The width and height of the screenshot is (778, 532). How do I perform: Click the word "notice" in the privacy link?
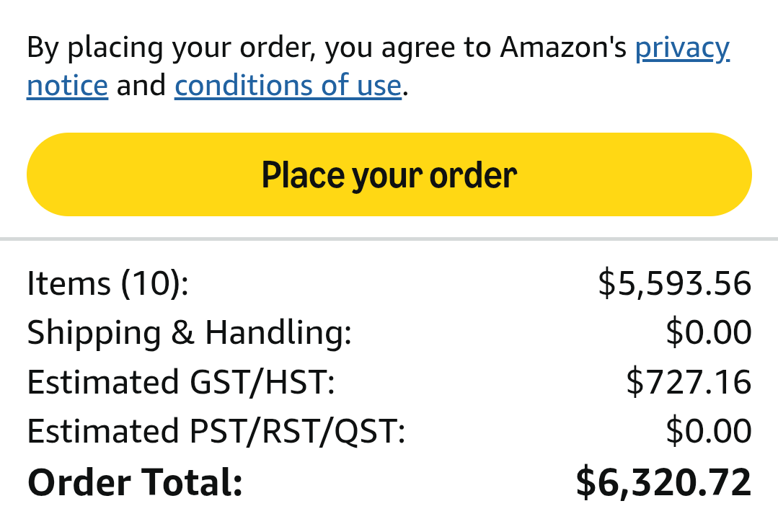point(67,86)
